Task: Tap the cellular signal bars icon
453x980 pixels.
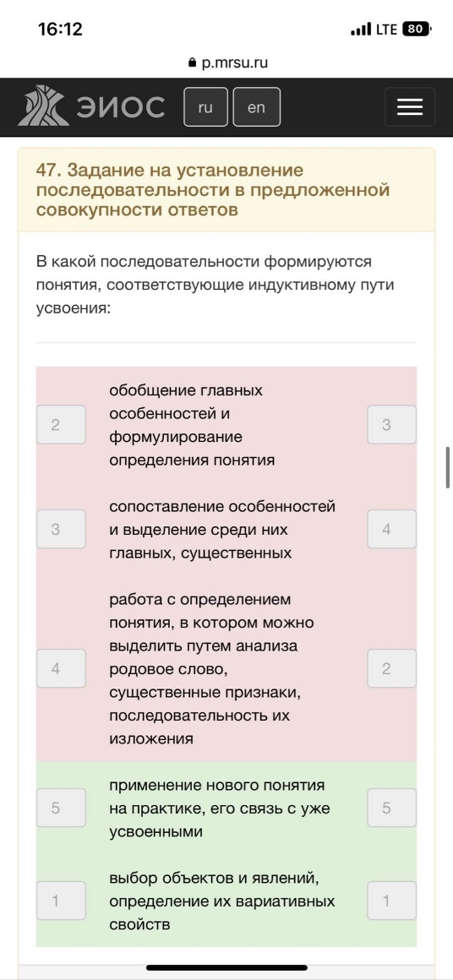Action: [361, 30]
